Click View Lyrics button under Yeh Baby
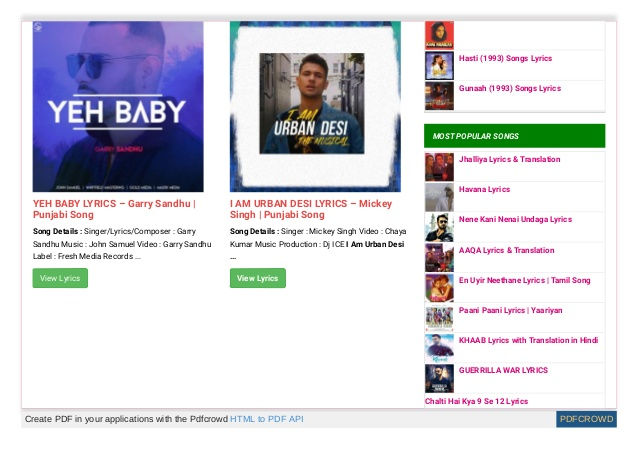Screen dimensions: 638x452 click(60, 278)
